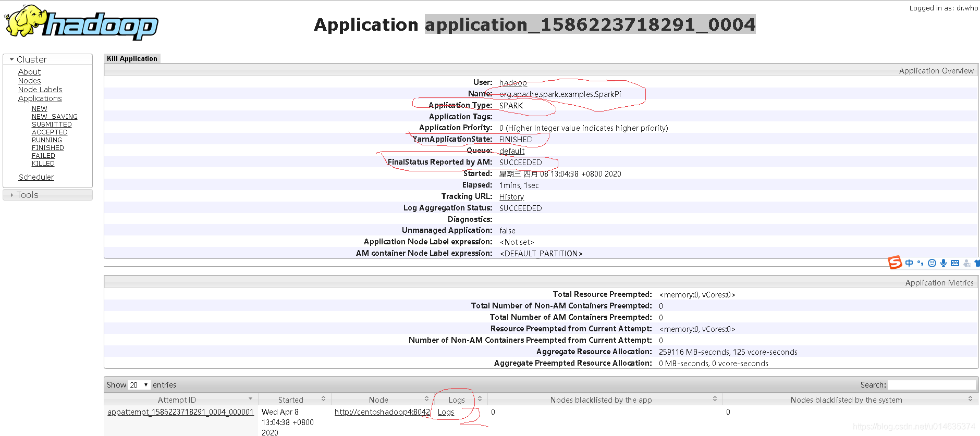Click the IME microphone voice input icon
Image resolution: width=980 pixels, height=436 pixels.
pyautogui.click(x=944, y=263)
